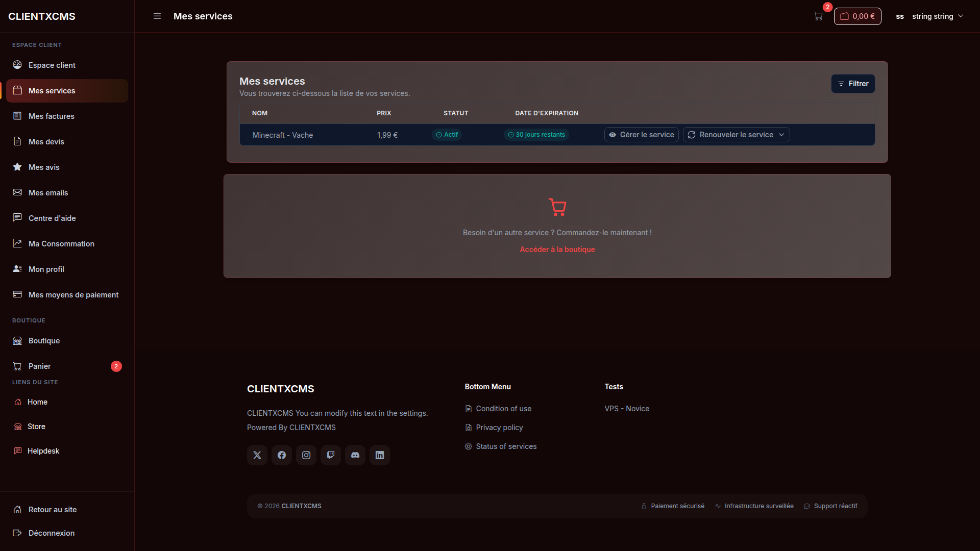Open the LinkedIn social icon

(x=380, y=455)
